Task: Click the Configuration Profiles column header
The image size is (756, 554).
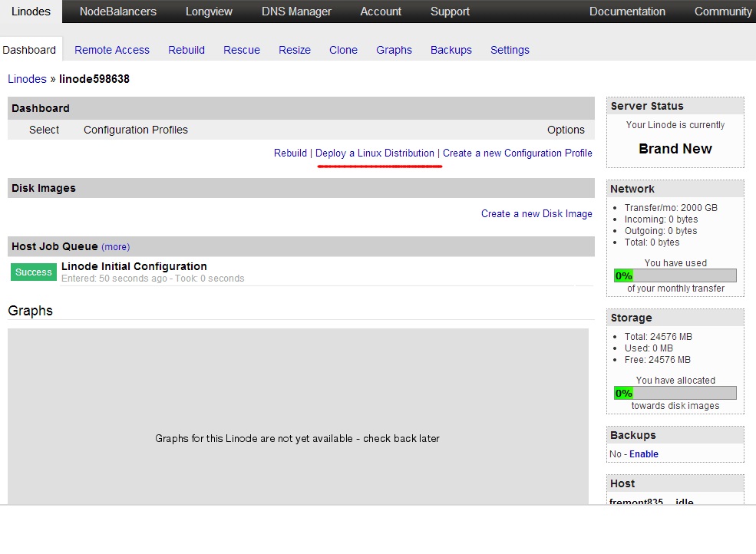Action: click(x=136, y=130)
